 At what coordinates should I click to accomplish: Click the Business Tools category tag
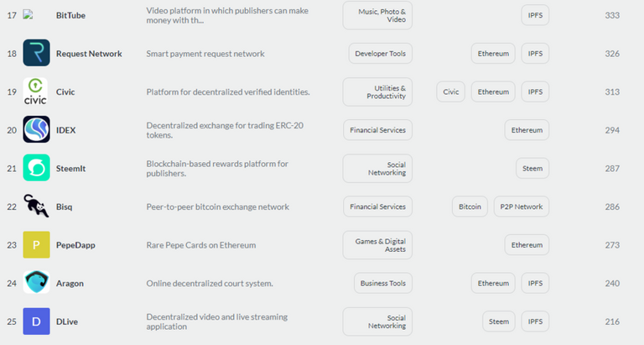coord(382,284)
